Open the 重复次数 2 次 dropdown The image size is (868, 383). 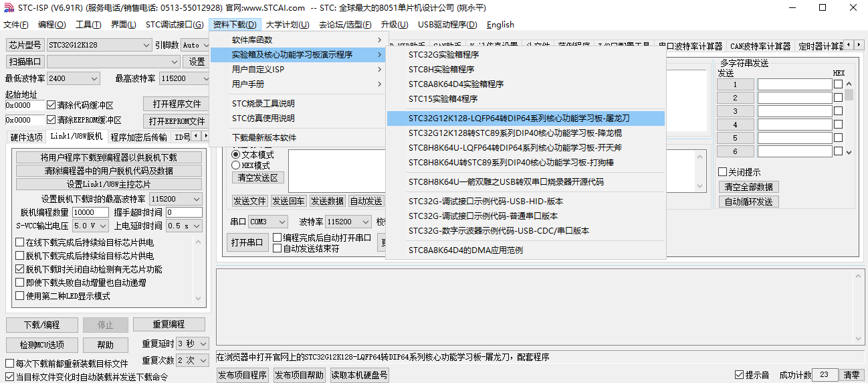click(x=193, y=360)
